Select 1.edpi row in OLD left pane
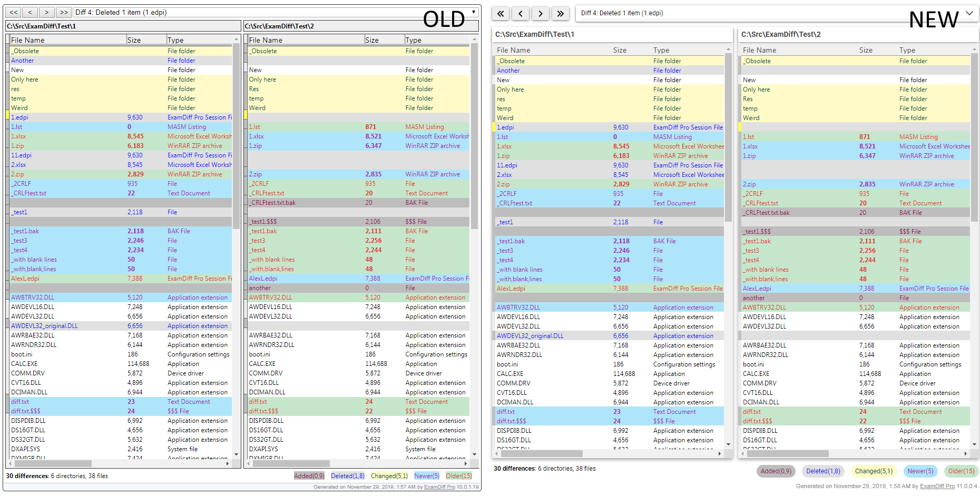 pyautogui.click(x=121, y=117)
